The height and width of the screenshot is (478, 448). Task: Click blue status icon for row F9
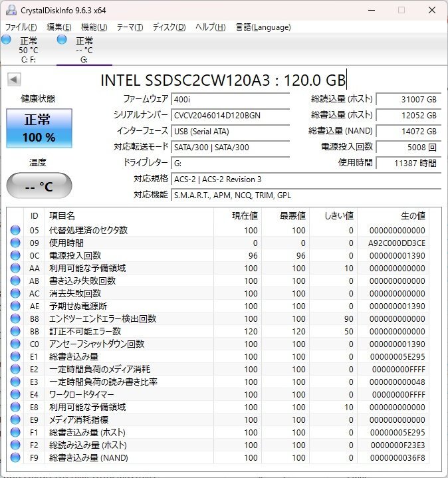[15, 458]
